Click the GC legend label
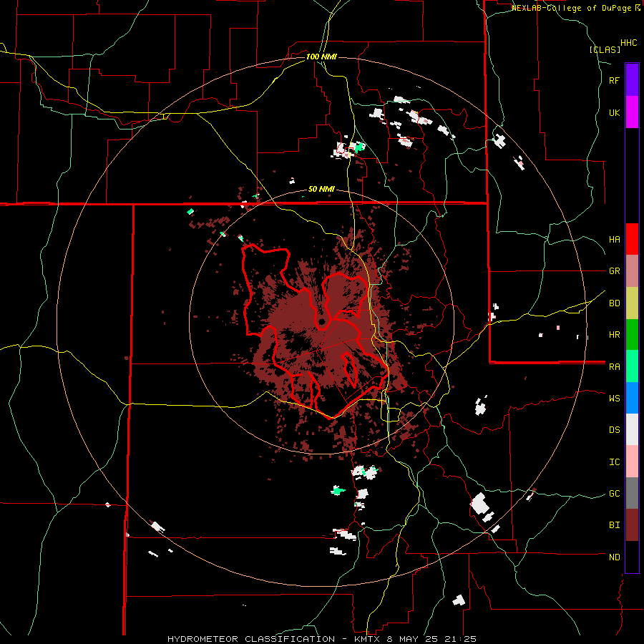Image resolution: width=644 pixels, height=644 pixels. point(614,494)
